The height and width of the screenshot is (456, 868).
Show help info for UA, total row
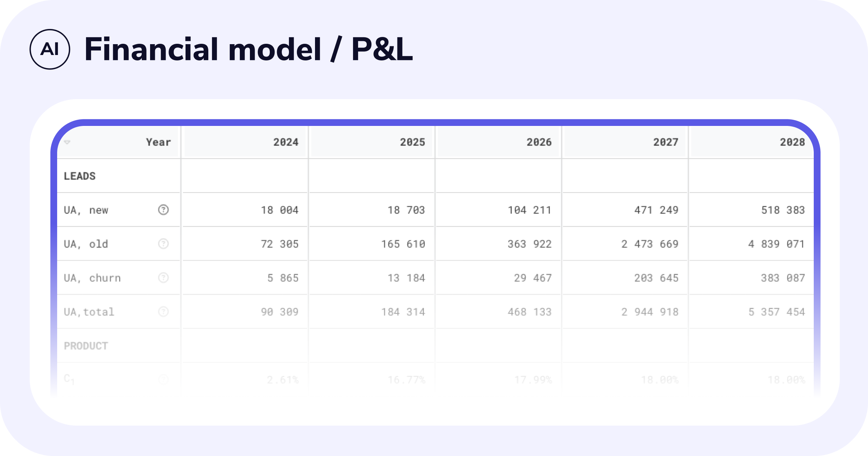[x=163, y=312]
